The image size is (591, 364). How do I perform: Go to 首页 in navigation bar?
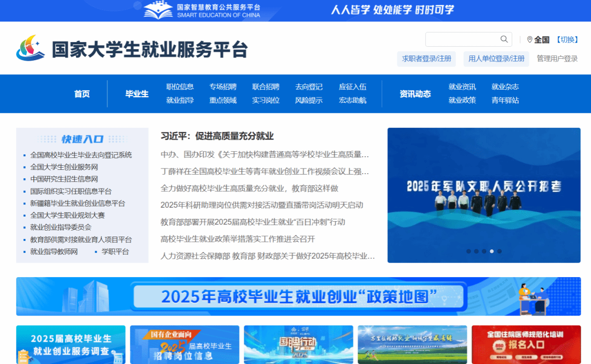(x=82, y=94)
